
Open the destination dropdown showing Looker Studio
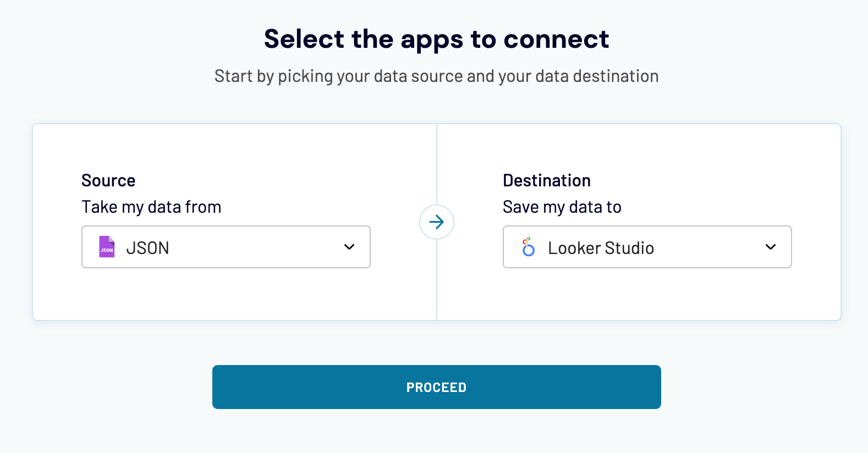click(646, 247)
